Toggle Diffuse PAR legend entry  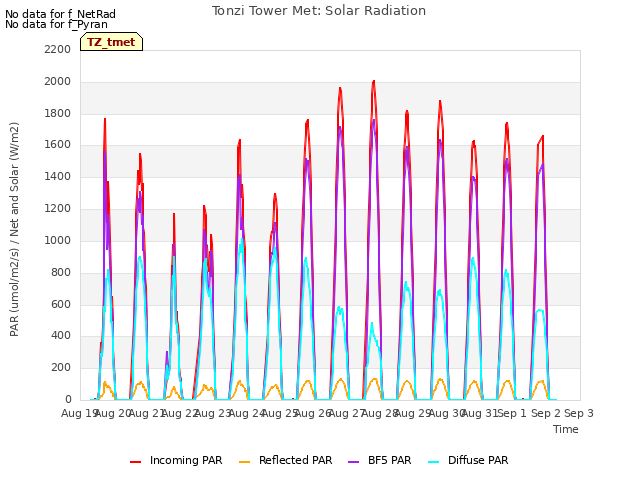(468, 460)
